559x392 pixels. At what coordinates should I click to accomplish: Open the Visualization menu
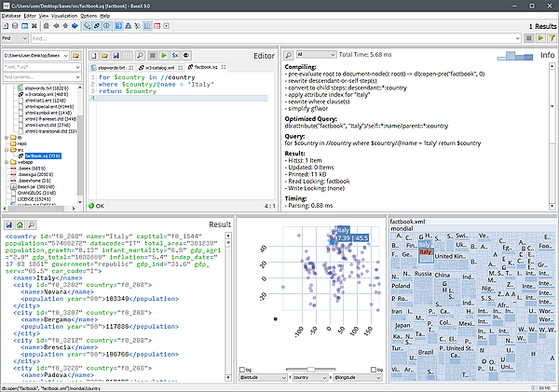point(64,16)
